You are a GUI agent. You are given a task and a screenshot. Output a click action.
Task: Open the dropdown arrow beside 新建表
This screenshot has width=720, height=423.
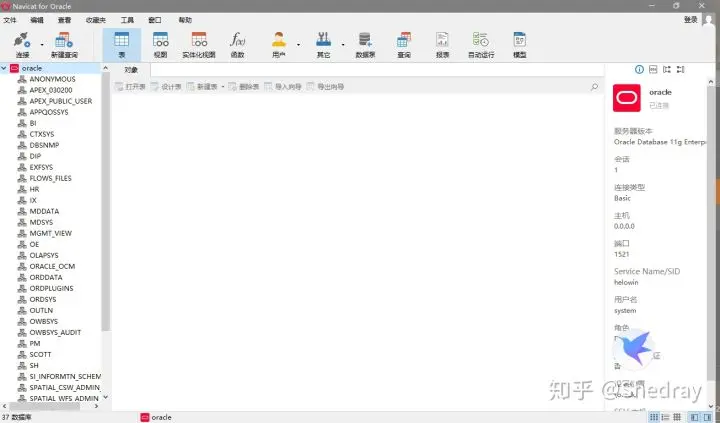[x=223, y=86]
